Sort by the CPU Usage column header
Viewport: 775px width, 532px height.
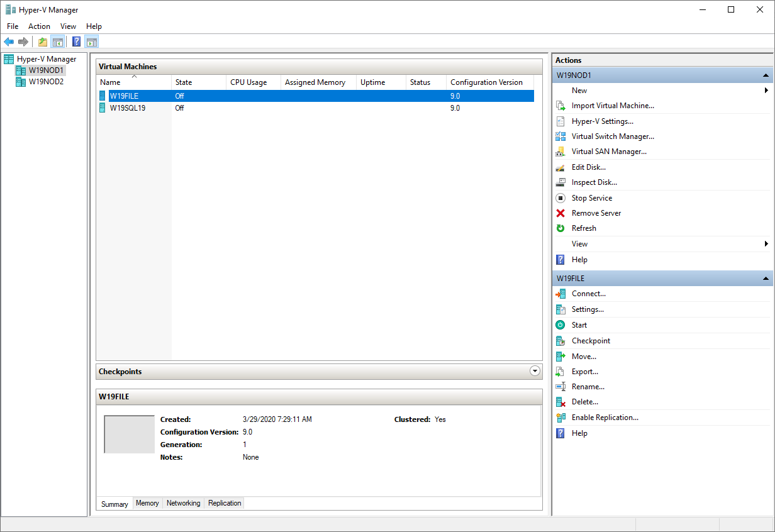pos(254,82)
